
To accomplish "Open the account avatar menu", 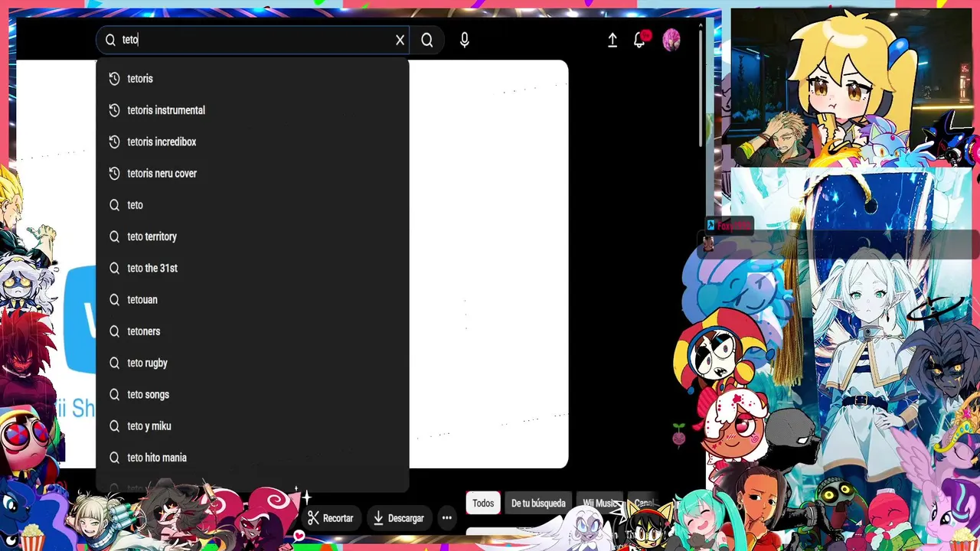I will point(671,41).
